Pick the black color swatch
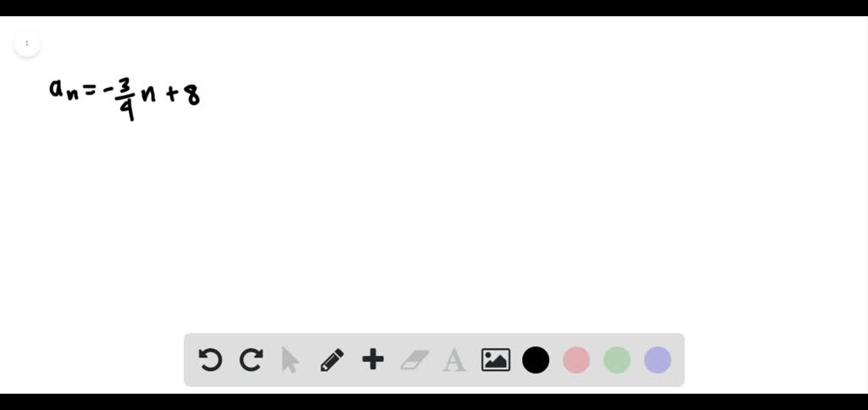This screenshot has height=410, width=868. pos(536,360)
